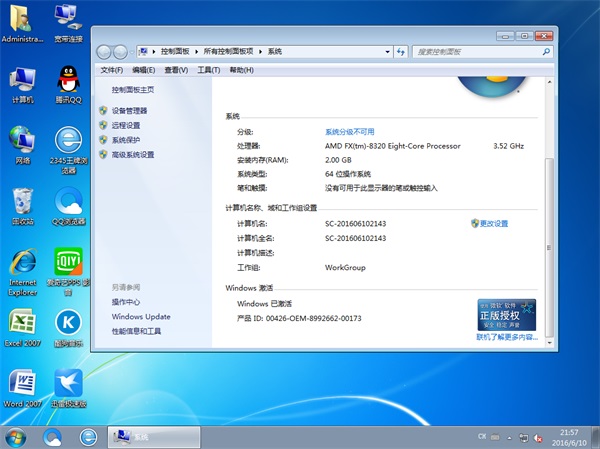The image size is (600, 449).
Task: Click 联机了解更多内容 link
Action: (x=507, y=337)
